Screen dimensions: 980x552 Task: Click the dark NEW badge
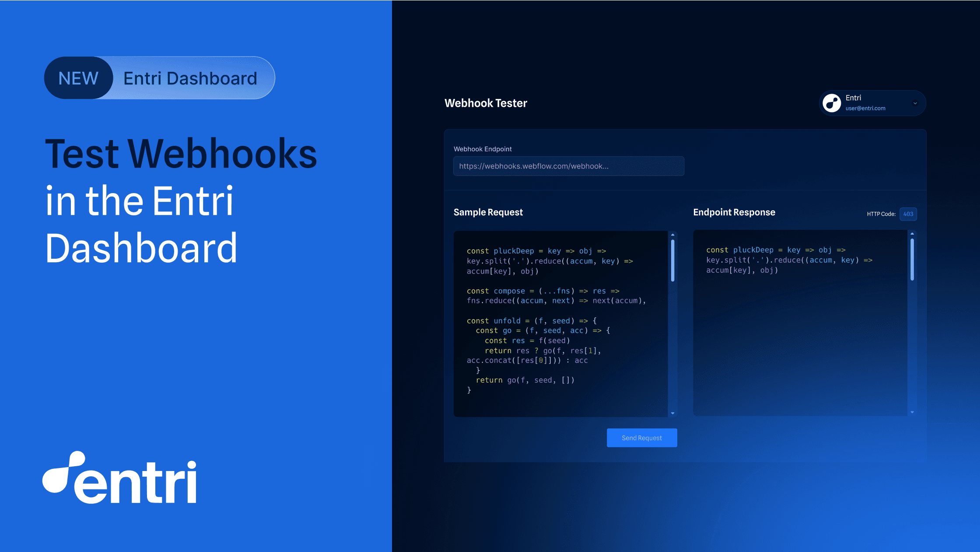pyautogui.click(x=78, y=78)
